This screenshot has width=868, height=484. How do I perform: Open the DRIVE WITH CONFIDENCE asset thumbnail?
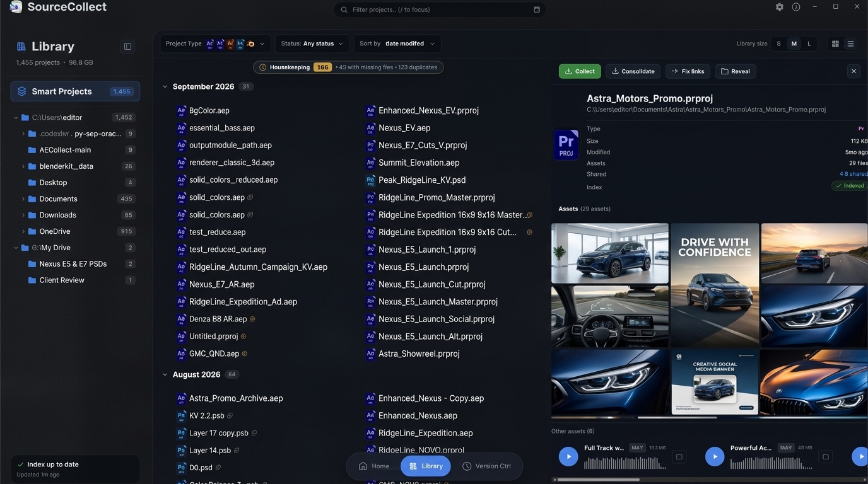[x=715, y=285]
